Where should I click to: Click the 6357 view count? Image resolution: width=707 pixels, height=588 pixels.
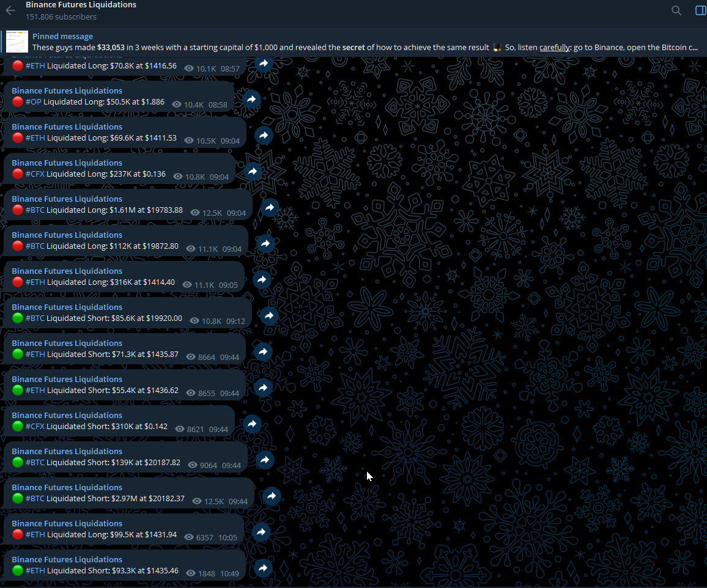tap(205, 537)
